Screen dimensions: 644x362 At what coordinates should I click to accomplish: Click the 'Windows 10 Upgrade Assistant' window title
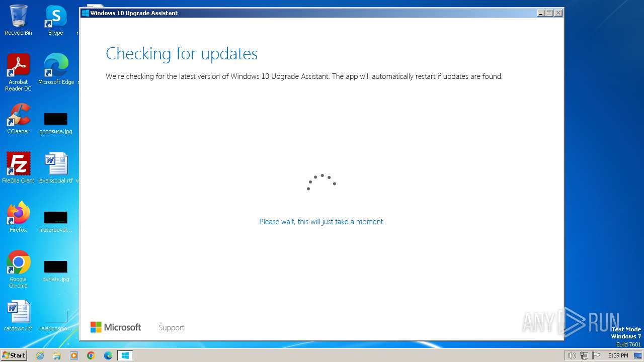click(x=134, y=13)
